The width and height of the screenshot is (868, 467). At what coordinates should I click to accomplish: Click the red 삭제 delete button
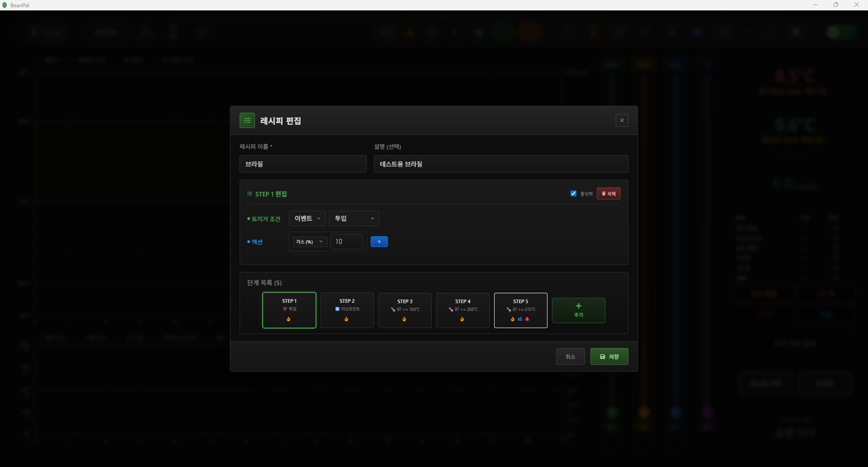pyautogui.click(x=609, y=194)
